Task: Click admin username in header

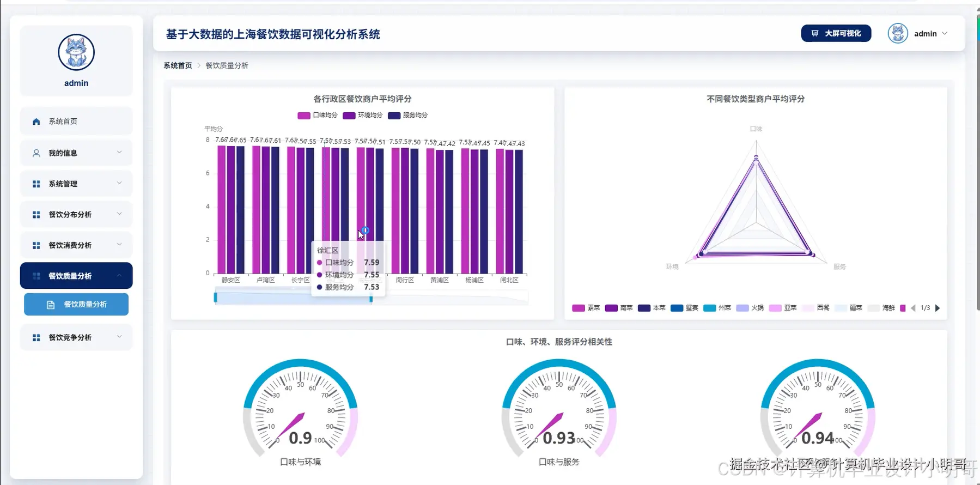Action: point(926,34)
